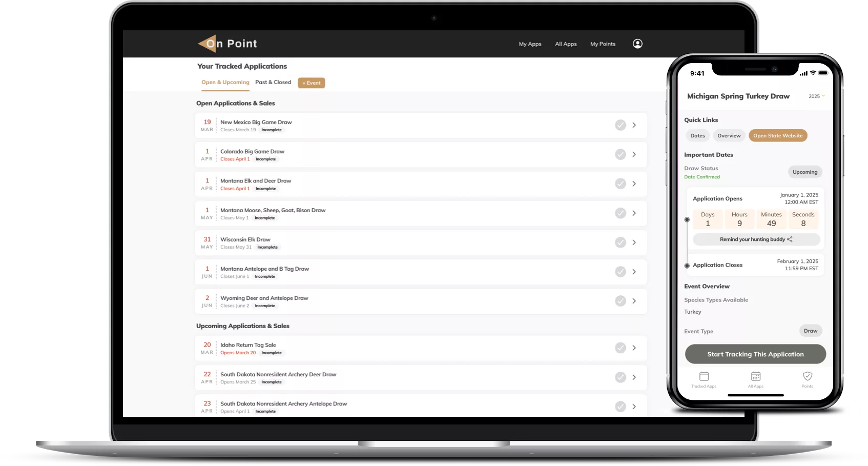The height and width of the screenshot is (466, 868).
Task: Expand Wyoming Deer and Antelope Draw chevron
Action: [634, 301]
